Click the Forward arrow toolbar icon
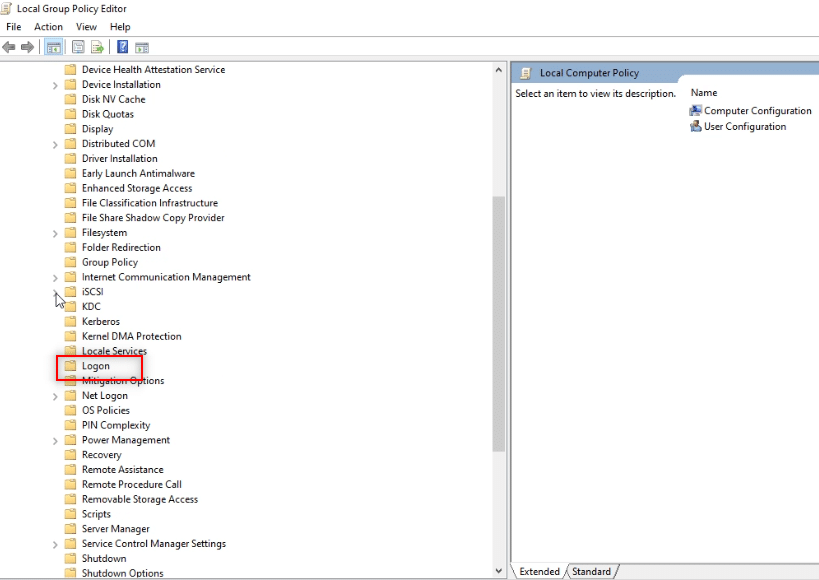 point(27,48)
